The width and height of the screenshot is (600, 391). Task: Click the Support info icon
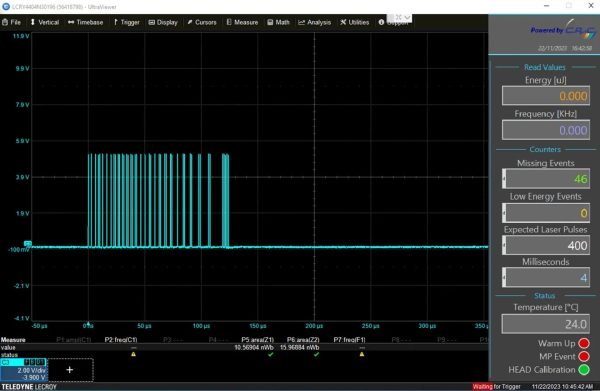click(381, 22)
